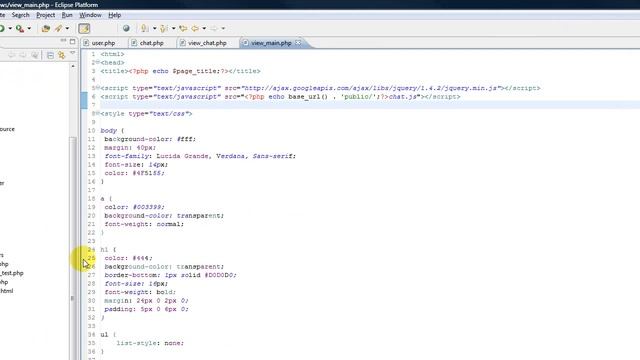Open the Project menu
Image resolution: width=640 pixels, height=360 pixels.
[45, 15]
